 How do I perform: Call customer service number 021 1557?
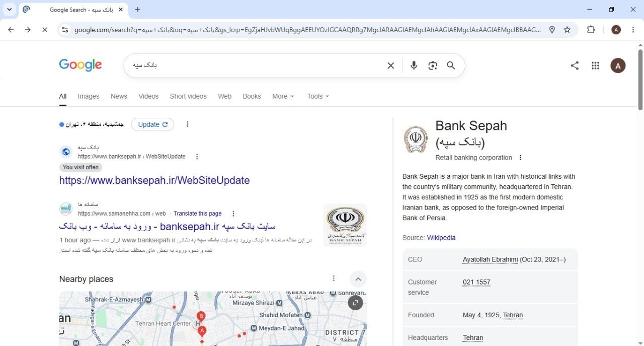(476, 282)
